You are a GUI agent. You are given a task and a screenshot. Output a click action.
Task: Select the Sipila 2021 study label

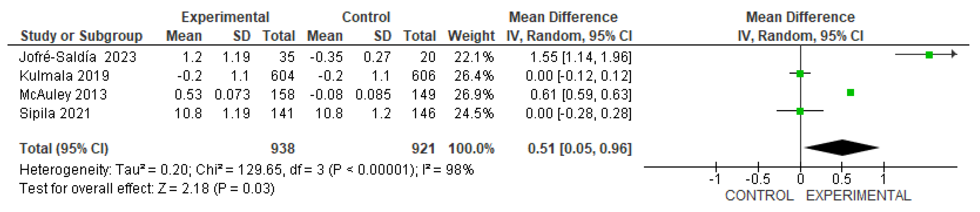click(55, 113)
